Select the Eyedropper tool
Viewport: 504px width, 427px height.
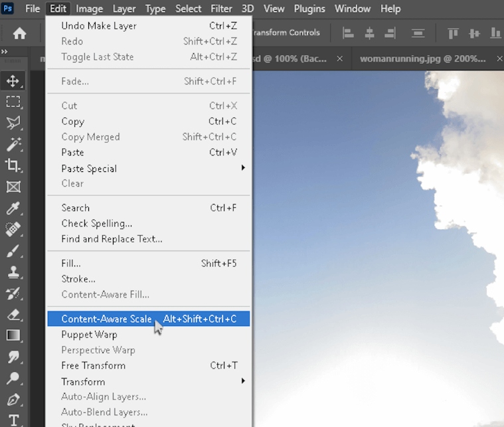[13, 209]
